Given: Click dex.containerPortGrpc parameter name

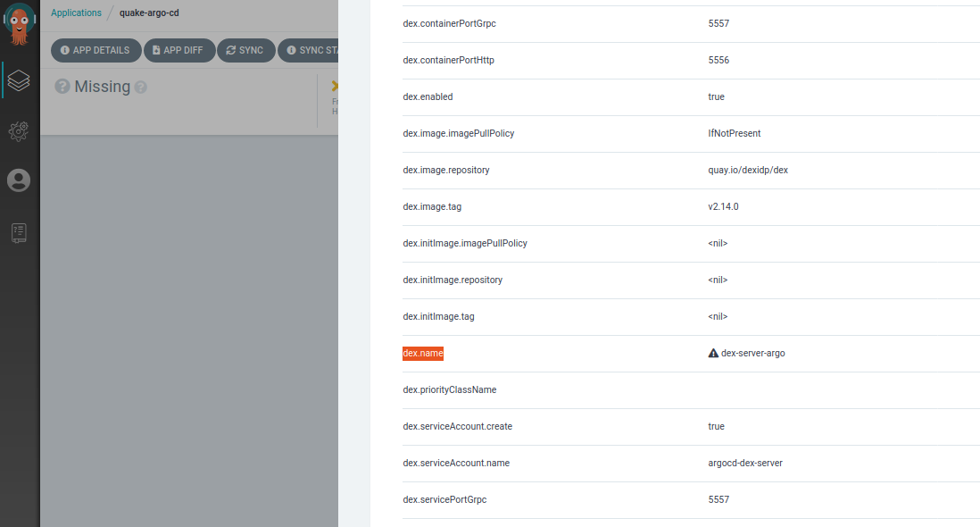Looking at the screenshot, I should coord(449,24).
